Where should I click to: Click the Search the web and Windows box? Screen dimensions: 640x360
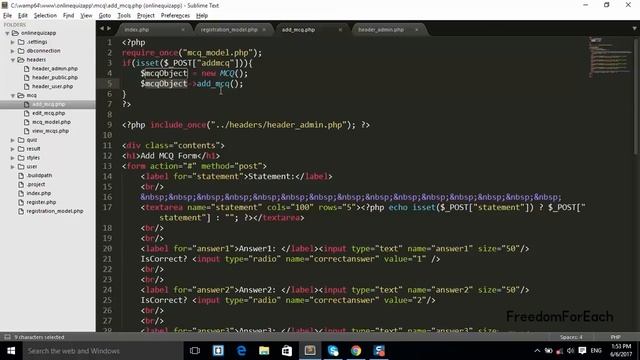(103, 351)
